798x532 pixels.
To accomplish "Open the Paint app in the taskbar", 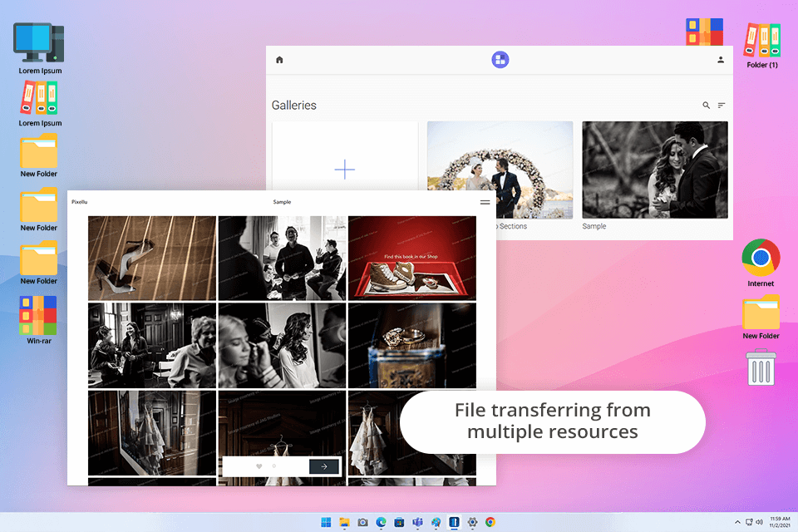I will click(x=436, y=522).
